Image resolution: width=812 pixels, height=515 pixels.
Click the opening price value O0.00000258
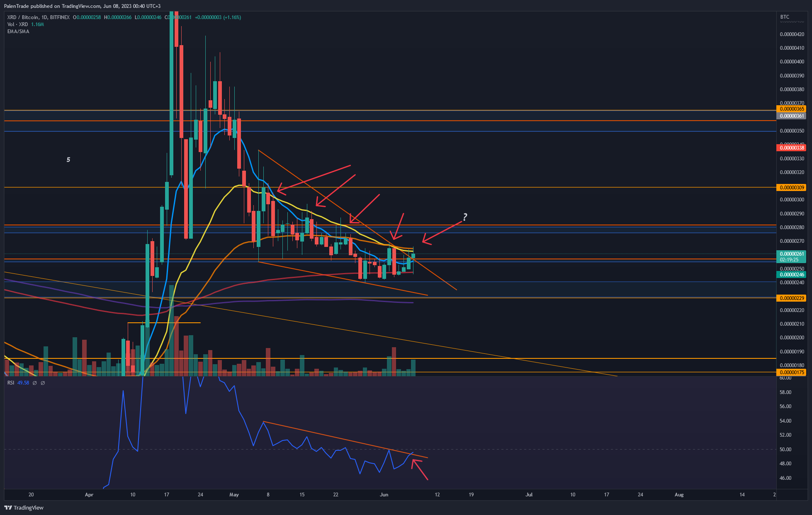87,17
